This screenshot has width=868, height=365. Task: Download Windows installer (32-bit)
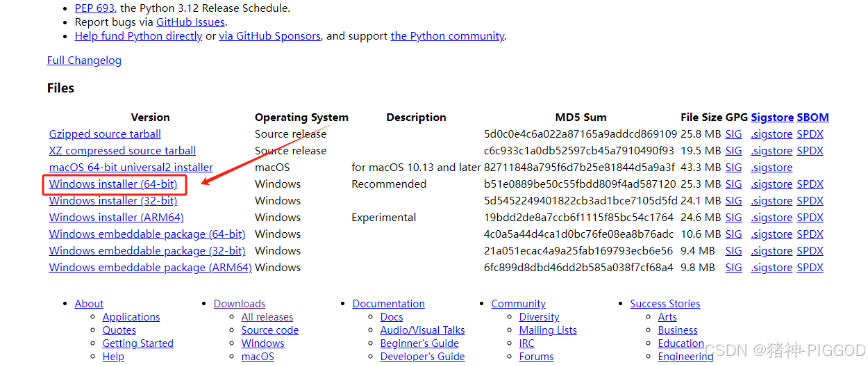(113, 201)
